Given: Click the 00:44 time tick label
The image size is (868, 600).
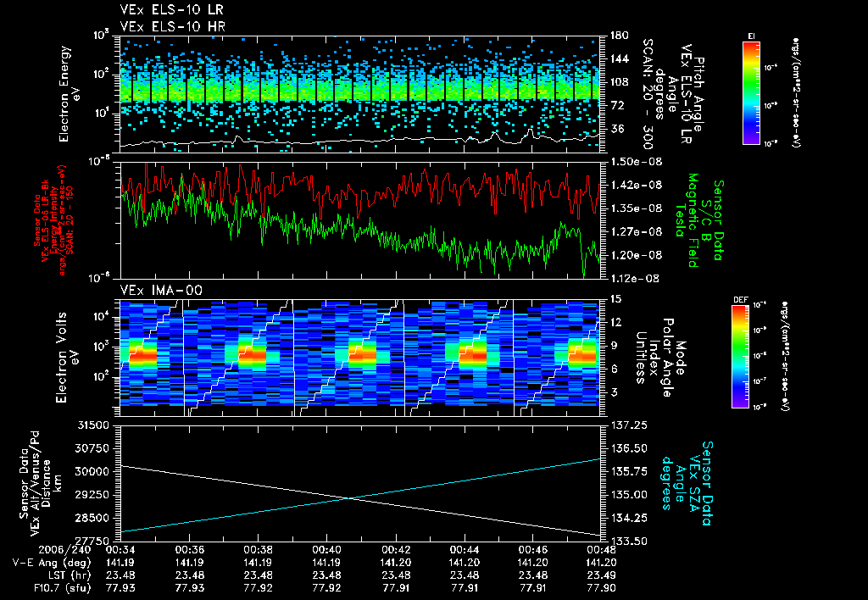Looking at the screenshot, I should point(465,550).
